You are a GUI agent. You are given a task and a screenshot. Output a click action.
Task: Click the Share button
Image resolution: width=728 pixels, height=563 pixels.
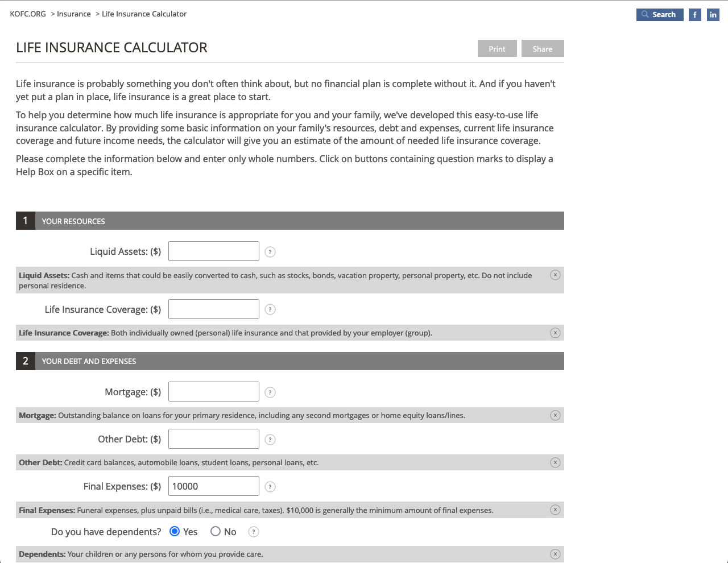(543, 48)
